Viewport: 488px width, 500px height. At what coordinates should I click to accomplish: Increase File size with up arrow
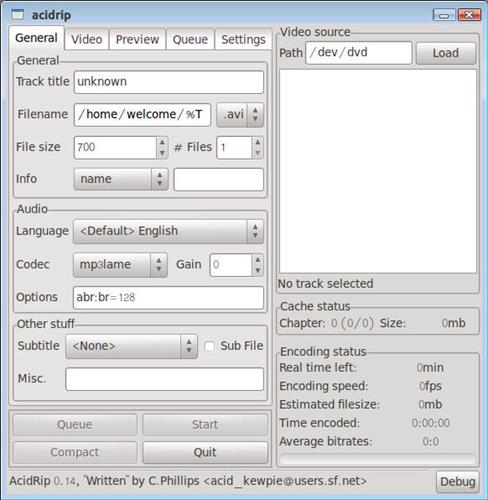click(162, 142)
